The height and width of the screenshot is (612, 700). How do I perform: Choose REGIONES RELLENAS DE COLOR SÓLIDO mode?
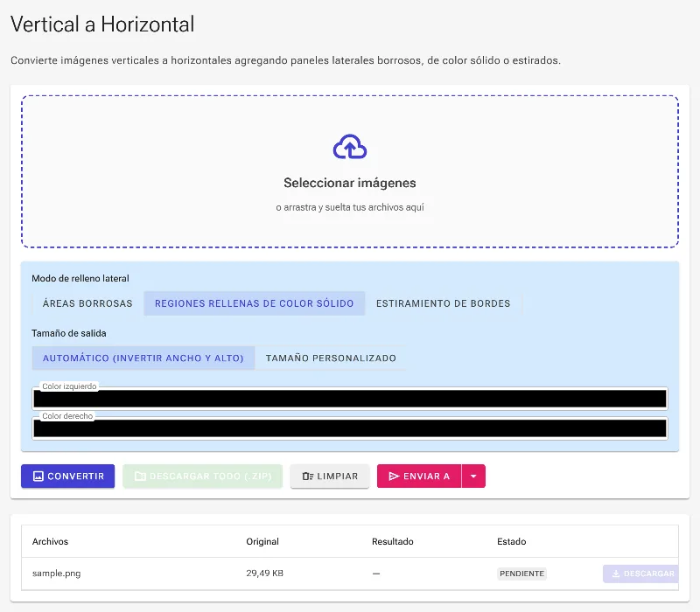point(254,303)
